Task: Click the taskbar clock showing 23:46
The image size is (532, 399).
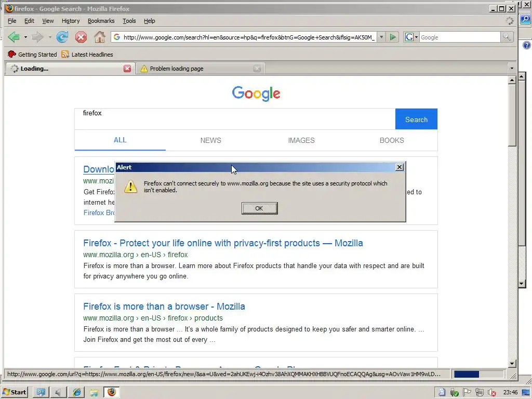Action: click(510, 393)
